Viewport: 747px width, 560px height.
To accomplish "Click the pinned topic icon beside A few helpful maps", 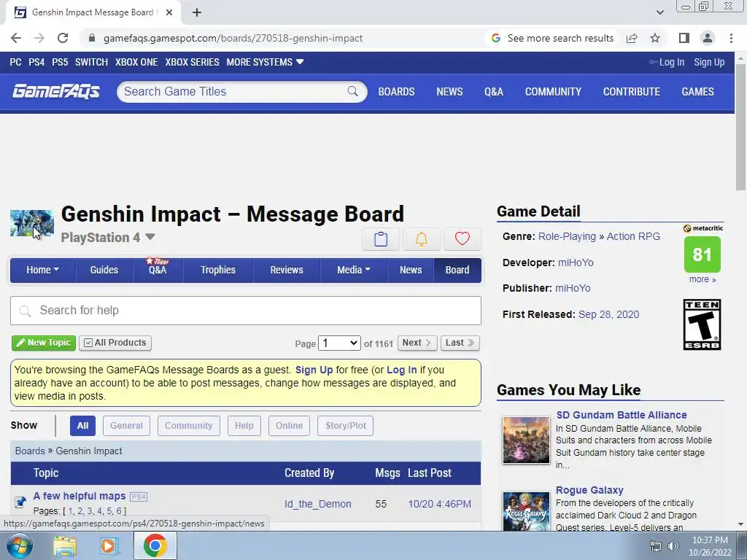I will point(20,502).
